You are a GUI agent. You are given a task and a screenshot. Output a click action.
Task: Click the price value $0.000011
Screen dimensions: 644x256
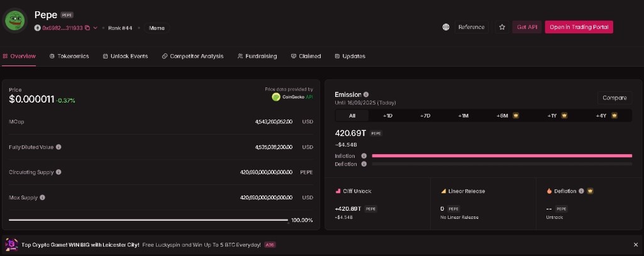click(x=31, y=99)
